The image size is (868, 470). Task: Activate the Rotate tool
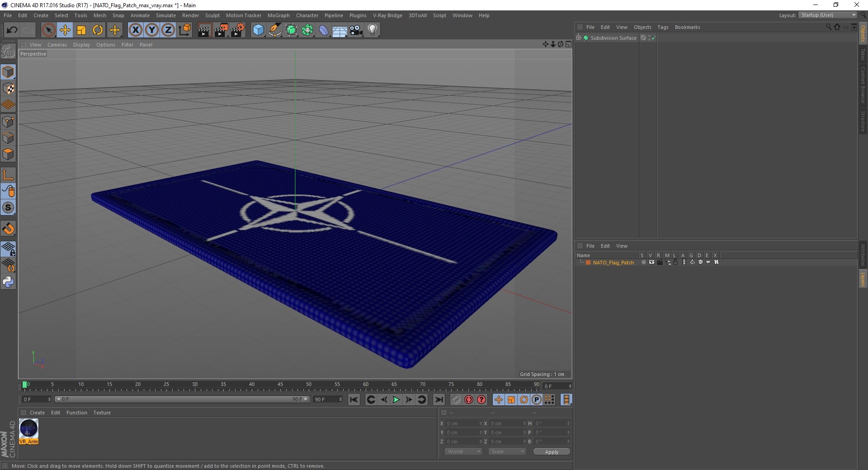click(x=98, y=30)
